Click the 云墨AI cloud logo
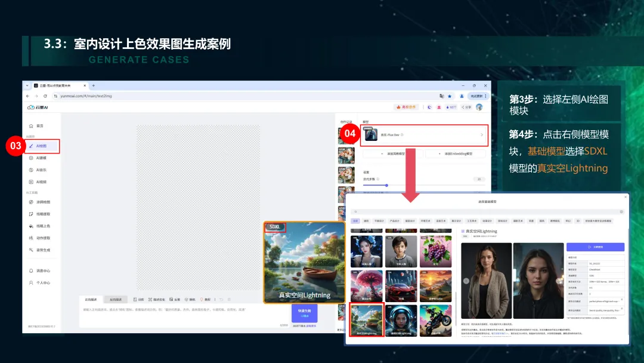Screen dimensions: 644x363 pos(38,107)
